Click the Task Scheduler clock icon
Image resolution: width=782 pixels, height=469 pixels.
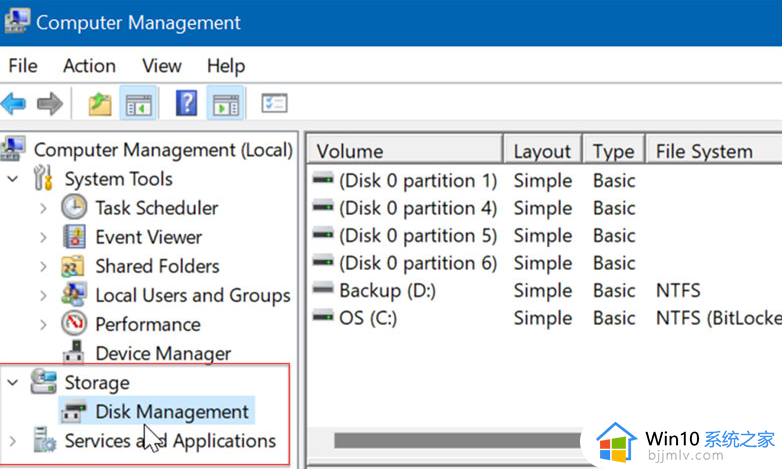(74, 207)
